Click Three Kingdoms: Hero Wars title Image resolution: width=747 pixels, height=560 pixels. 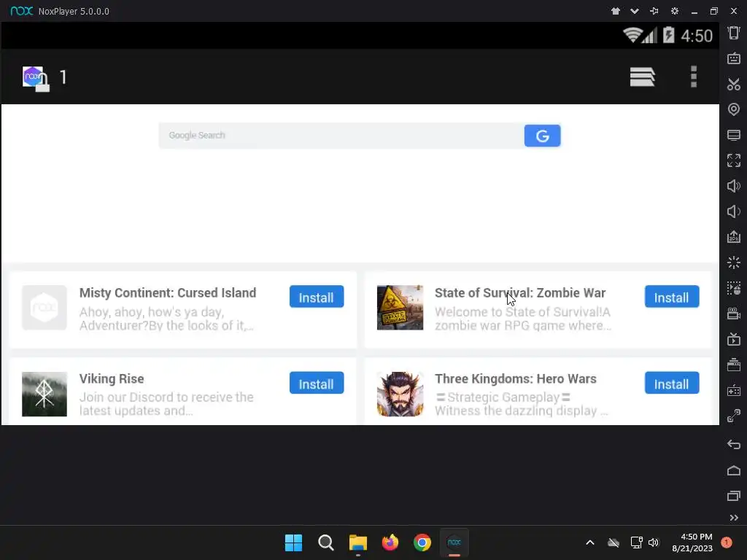[516, 379]
